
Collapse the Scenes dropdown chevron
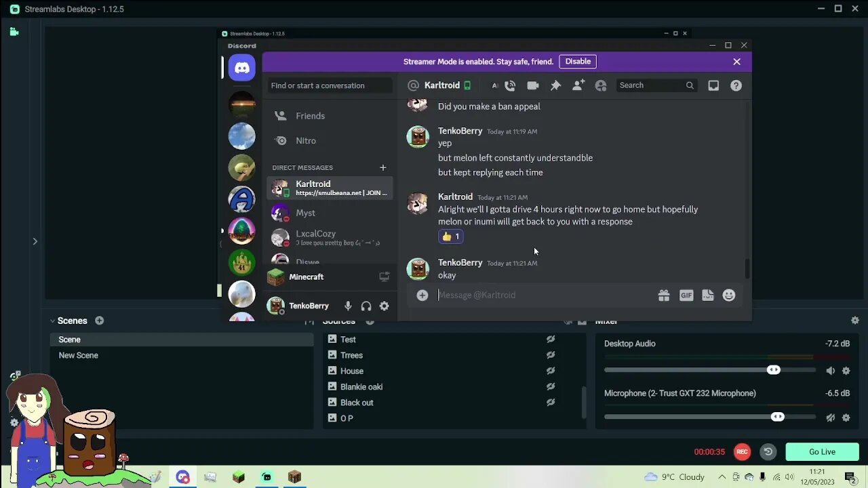(52, 321)
